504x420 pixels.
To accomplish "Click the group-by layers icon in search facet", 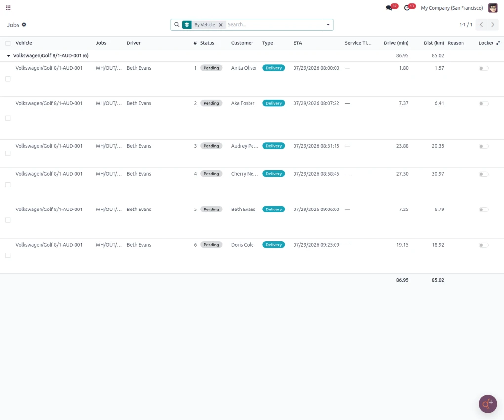I will pos(187,25).
